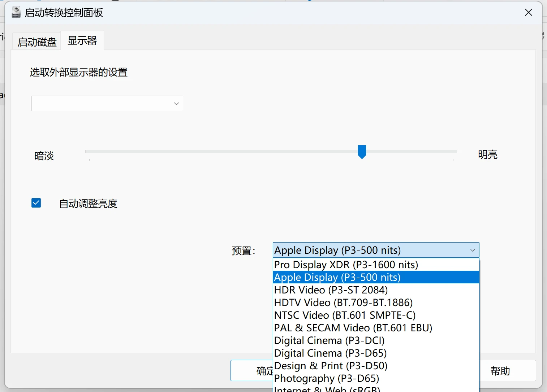
Task: Collapse the 预置 preset combo box
Action: coord(376,250)
